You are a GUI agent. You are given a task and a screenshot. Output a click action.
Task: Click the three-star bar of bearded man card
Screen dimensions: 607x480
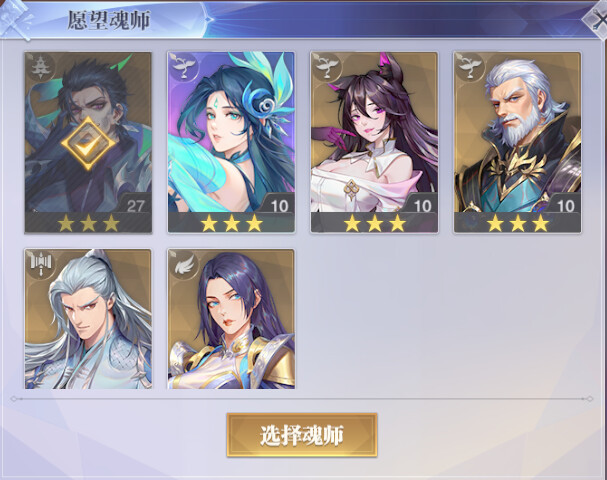pos(518,223)
